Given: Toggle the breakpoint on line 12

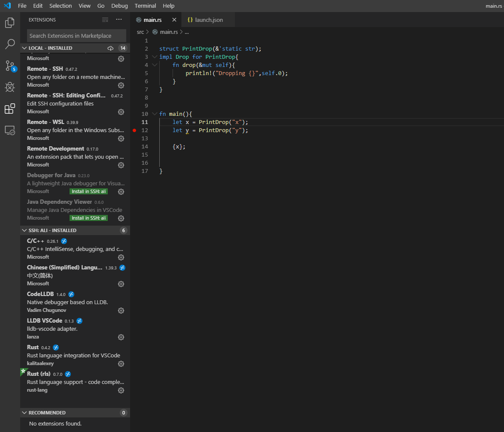Looking at the screenshot, I should pos(134,130).
